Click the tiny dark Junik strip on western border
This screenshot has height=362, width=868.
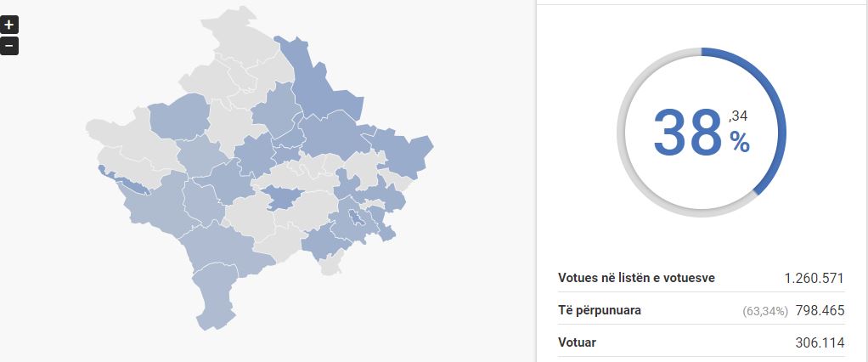[123, 180]
